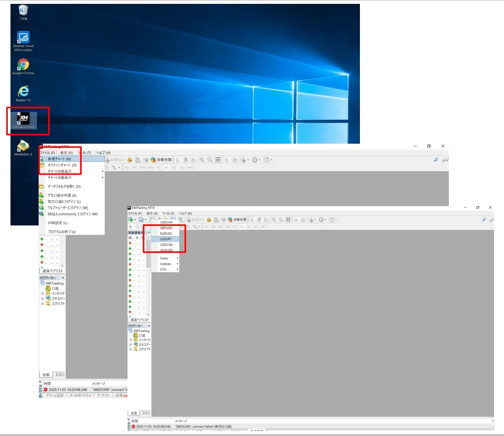Viewport: 504px width, 436px height.
Task: Open the XMTrading MT4 desktop shortcut
Action: pyautogui.click(x=24, y=120)
